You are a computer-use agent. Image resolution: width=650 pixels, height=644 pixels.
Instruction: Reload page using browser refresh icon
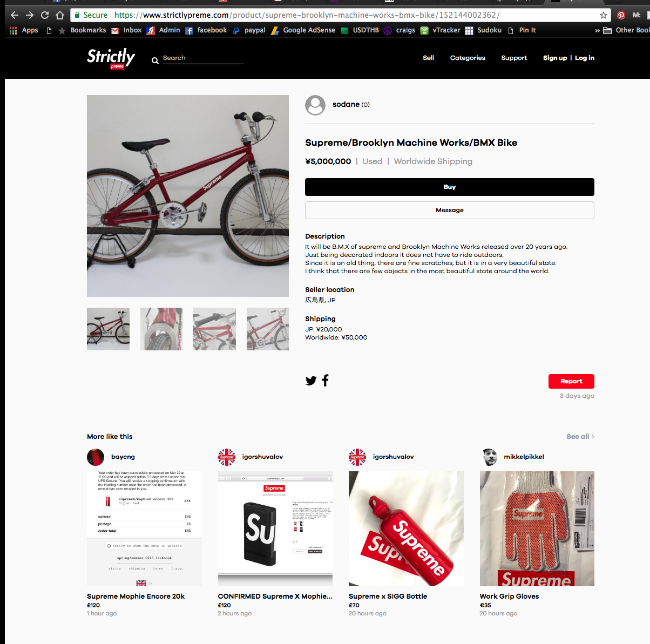point(45,15)
